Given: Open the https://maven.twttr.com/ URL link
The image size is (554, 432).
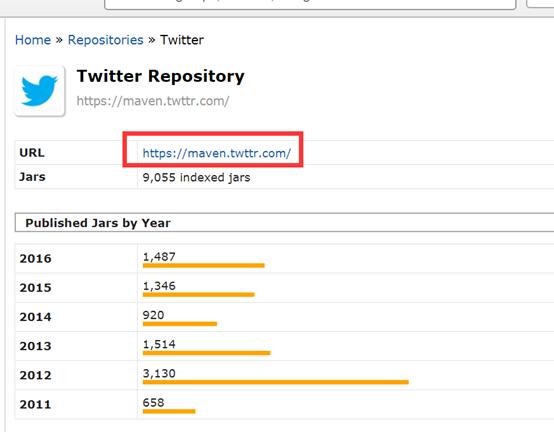Looking at the screenshot, I should click(217, 153).
